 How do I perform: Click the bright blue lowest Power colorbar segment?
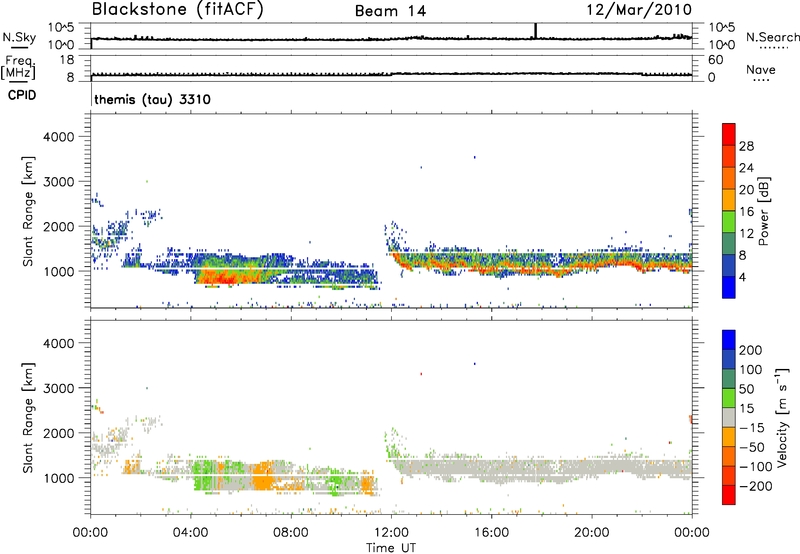(x=729, y=287)
